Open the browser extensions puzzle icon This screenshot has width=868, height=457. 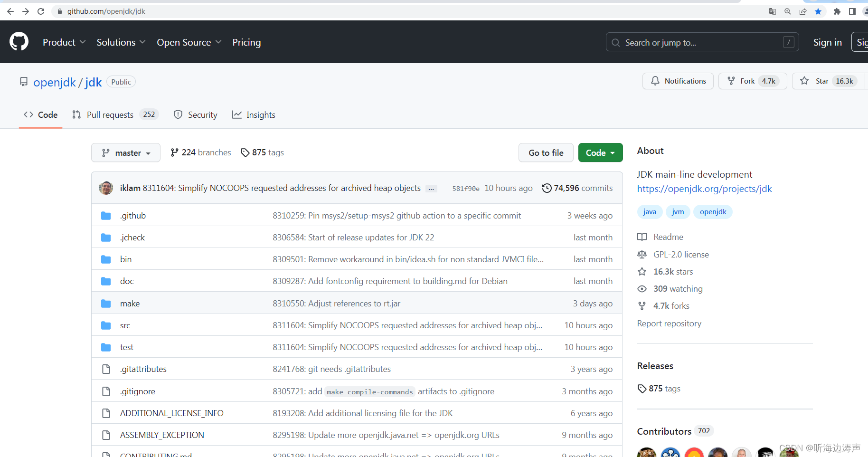point(837,11)
